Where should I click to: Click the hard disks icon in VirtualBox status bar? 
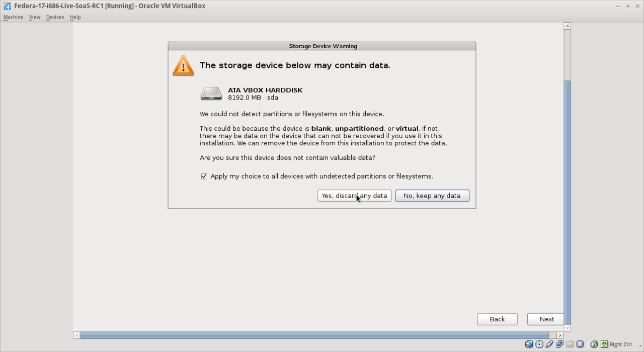(529, 344)
